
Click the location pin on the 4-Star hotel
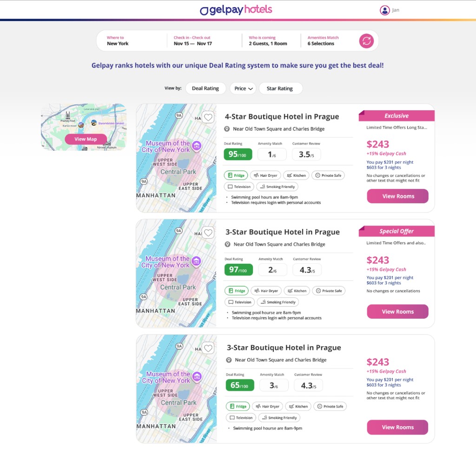coord(227,129)
